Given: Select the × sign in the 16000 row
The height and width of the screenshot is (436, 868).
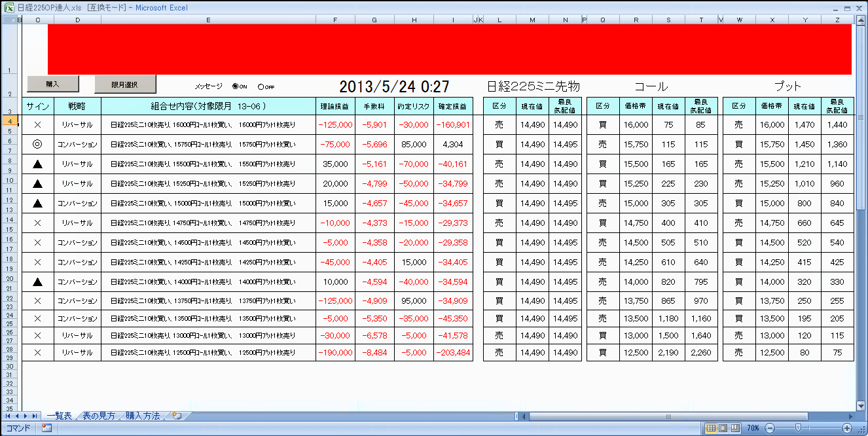Looking at the screenshot, I should coord(37,124).
